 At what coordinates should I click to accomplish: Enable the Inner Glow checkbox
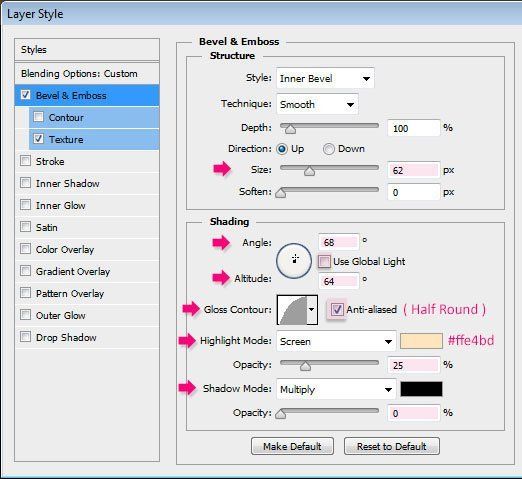point(25,205)
